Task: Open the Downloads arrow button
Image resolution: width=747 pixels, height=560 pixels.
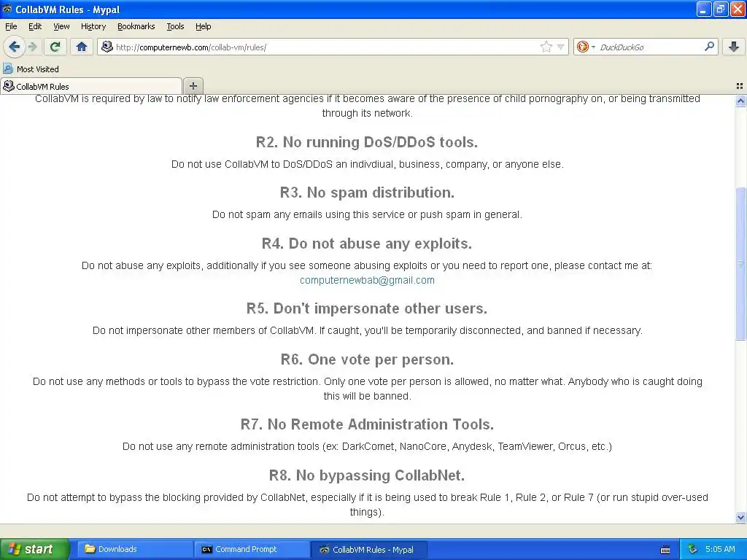Action: tap(734, 47)
